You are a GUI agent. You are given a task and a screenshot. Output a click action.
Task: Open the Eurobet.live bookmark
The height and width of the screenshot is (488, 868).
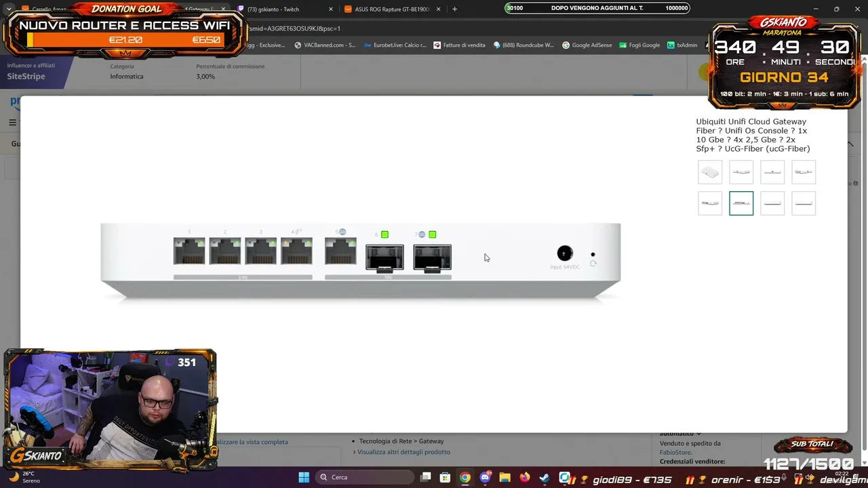(x=395, y=45)
